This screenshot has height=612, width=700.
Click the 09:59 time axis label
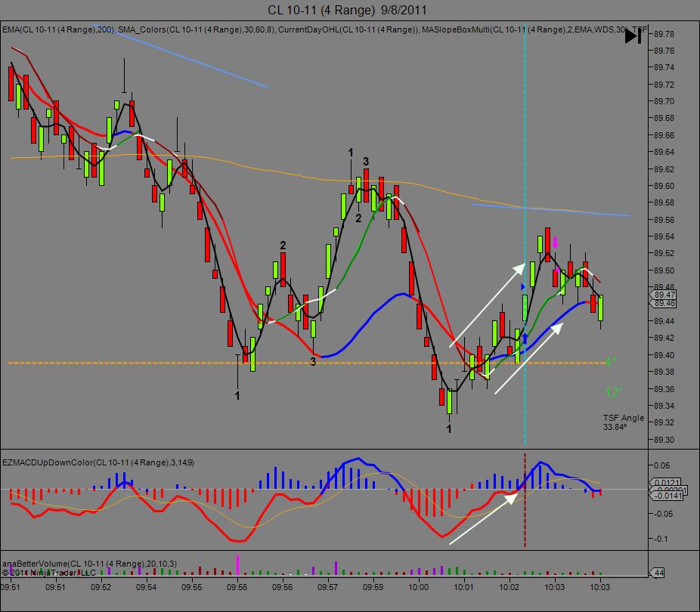[373, 587]
